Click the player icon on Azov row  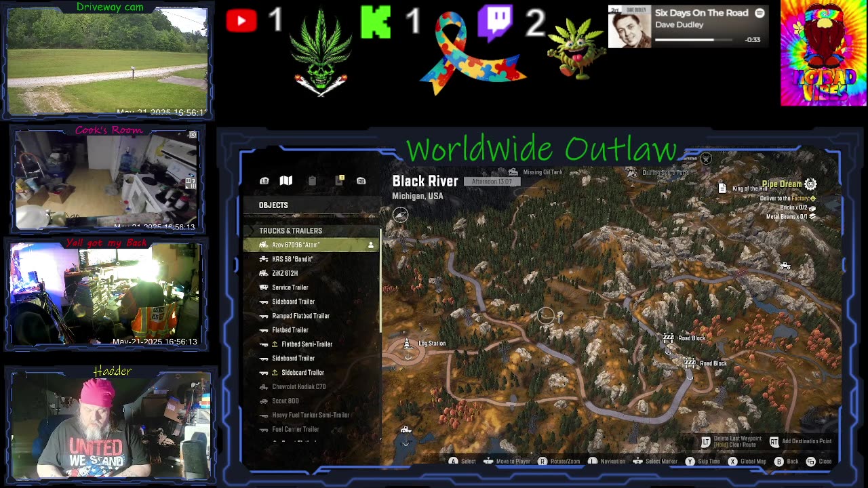click(x=371, y=245)
